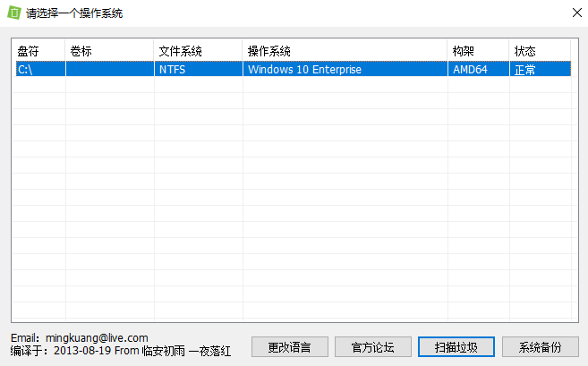Click the 更改语言 button
The width and height of the screenshot is (588, 366).
tap(289, 347)
